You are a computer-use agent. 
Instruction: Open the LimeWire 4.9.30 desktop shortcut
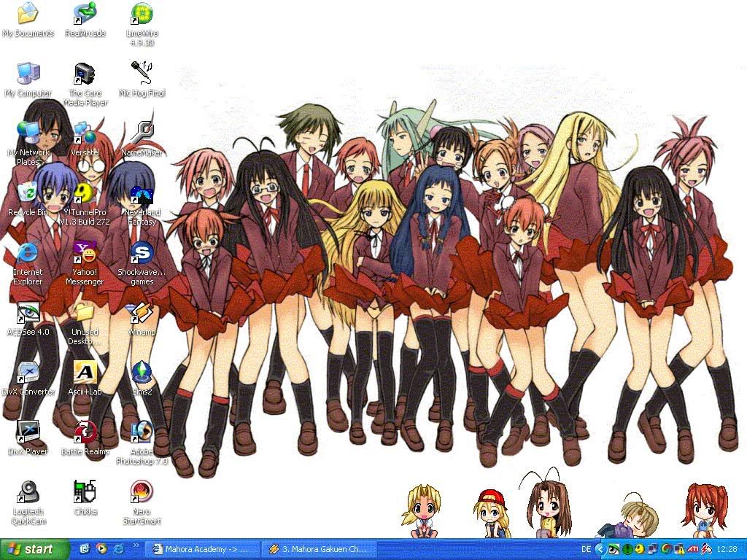142,15
